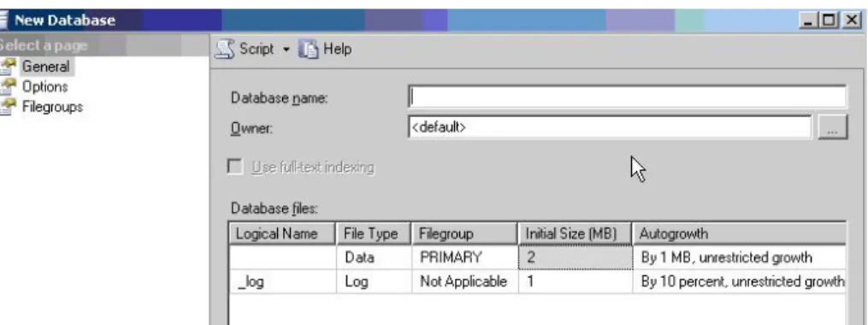Image resolution: width=868 pixels, height=325 pixels.
Task: Select the PRIMARY filegroup cell
Action: click(464, 257)
